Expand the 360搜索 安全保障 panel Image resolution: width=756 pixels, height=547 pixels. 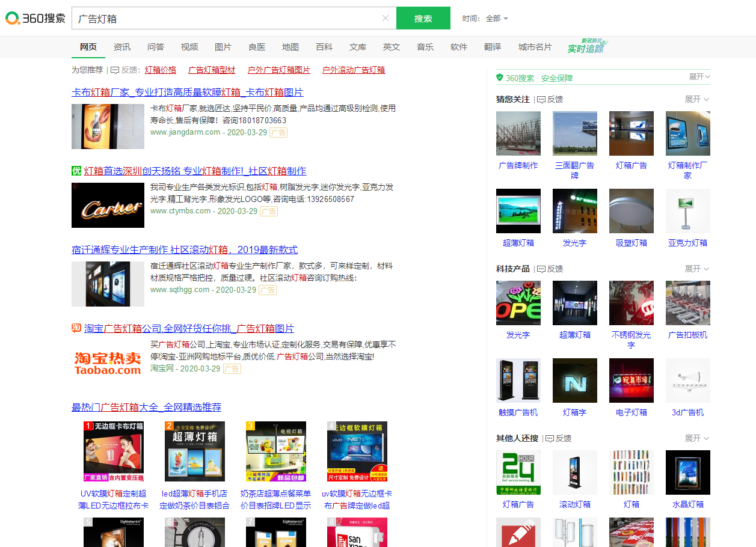tap(699, 77)
